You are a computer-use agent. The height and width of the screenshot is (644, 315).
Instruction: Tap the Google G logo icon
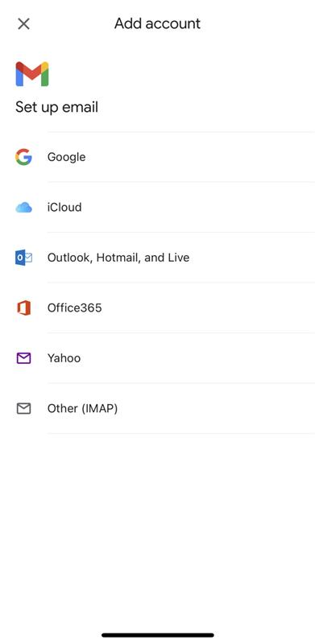24,157
